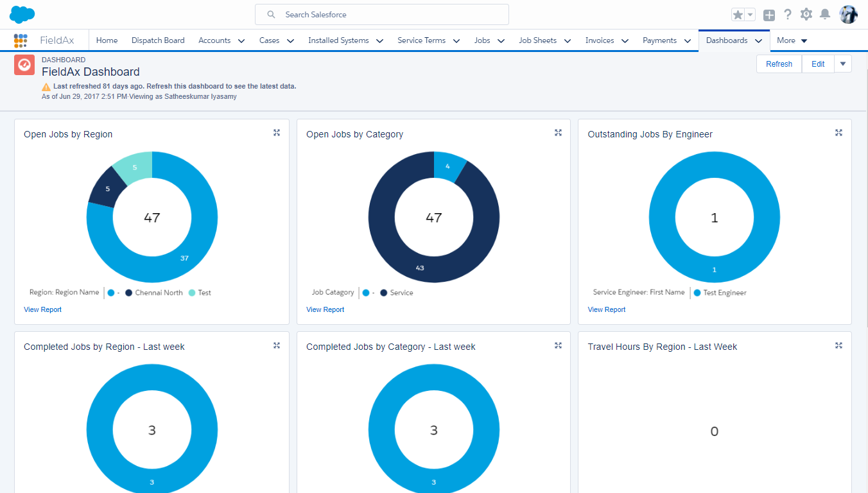The width and height of the screenshot is (868, 493).
Task: Click the refresh warning triangle icon
Action: coord(46,87)
